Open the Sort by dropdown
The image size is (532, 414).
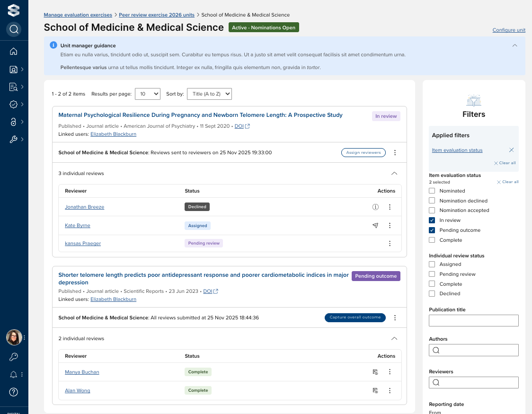209,94
